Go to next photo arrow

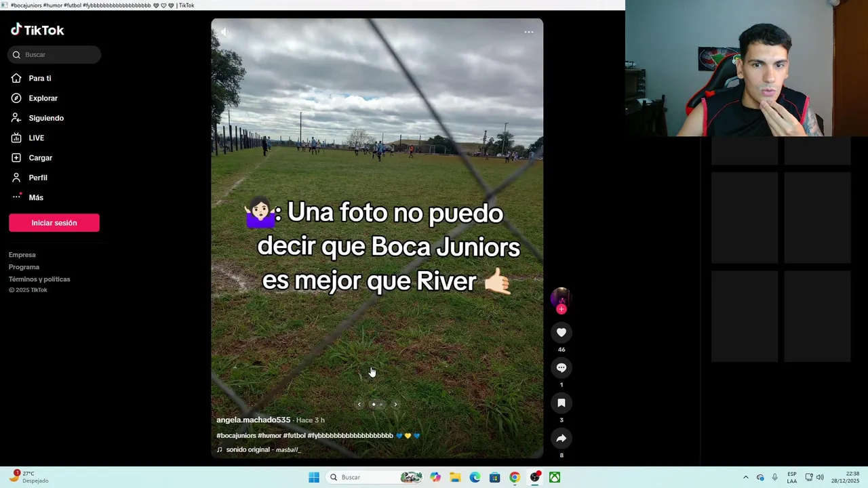395,405
